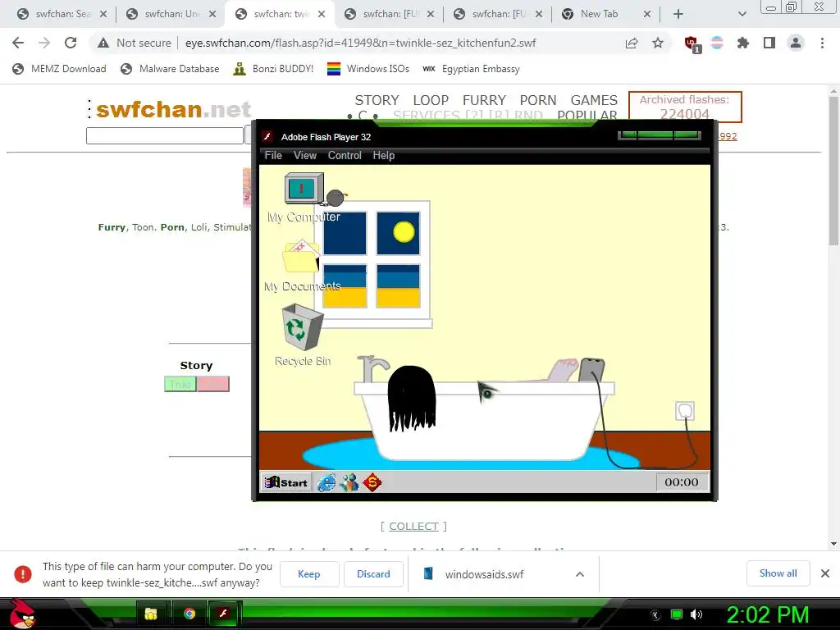Open the File menu in Flash Player
This screenshot has height=630, width=840.
click(x=273, y=155)
